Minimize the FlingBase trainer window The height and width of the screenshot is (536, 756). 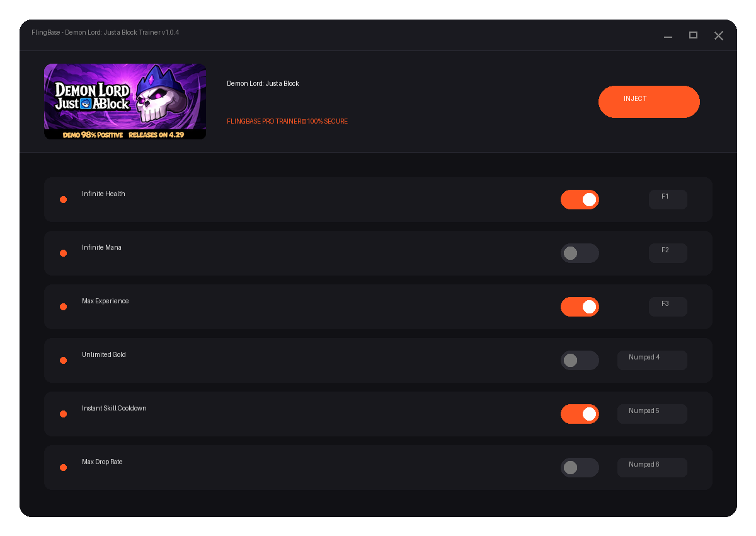coord(668,36)
